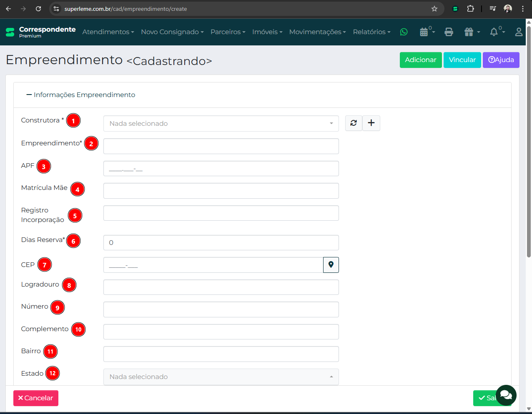This screenshot has height=414, width=532.
Task: Expand the Construtora dropdown
Action: click(x=221, y=124)
